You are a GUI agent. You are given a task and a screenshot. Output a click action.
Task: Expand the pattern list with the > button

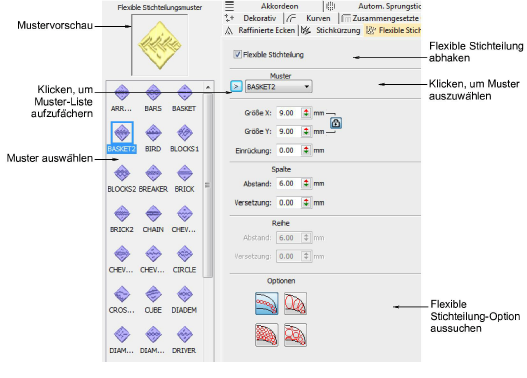[x=236, y=87]
